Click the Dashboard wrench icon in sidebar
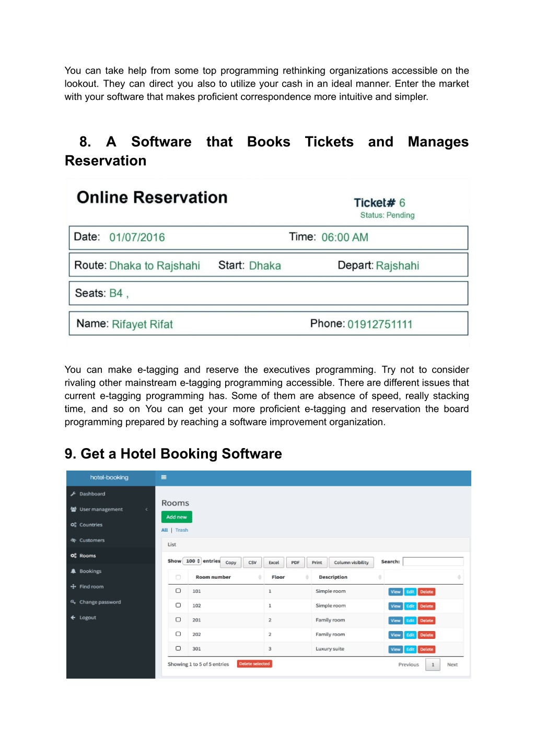This screenshot has width=535, height=756. pyautogui.click(x=73, y=494)
